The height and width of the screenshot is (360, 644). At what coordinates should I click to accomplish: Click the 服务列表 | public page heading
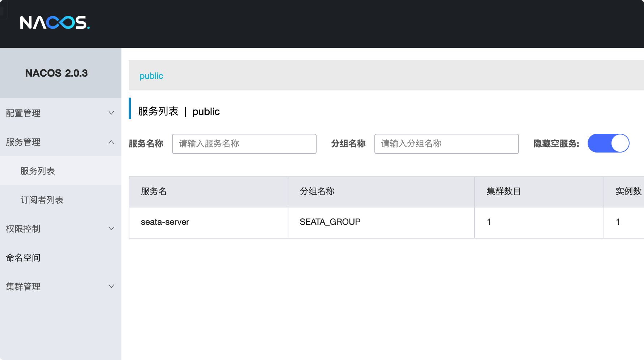pyautogui.click(x=179, y=111)
